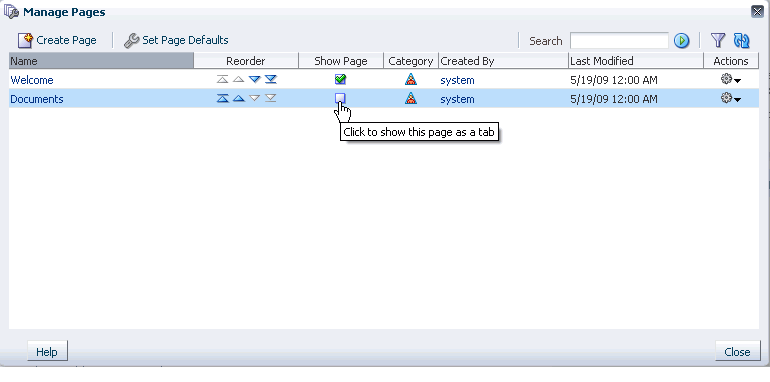The width and height of the screenshot is (770, 382).
Task: Open Actions menu for Welcome page
Action: pos(731,80)
